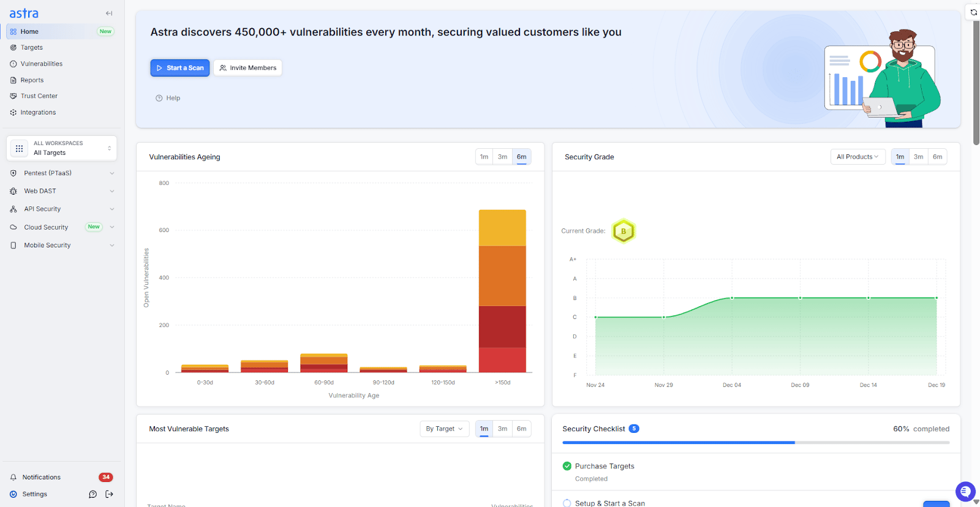
Task: Click the 30-60d bar in ageing chart
Action: pyautogui.click(x=265, y=366)
